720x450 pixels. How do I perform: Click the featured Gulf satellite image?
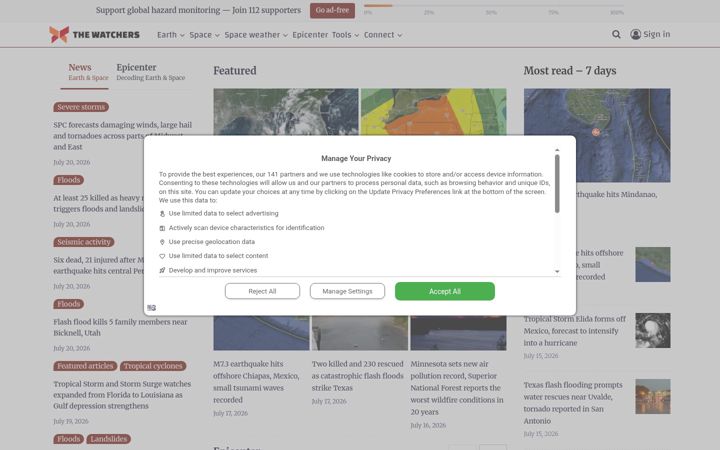point(286,112)
